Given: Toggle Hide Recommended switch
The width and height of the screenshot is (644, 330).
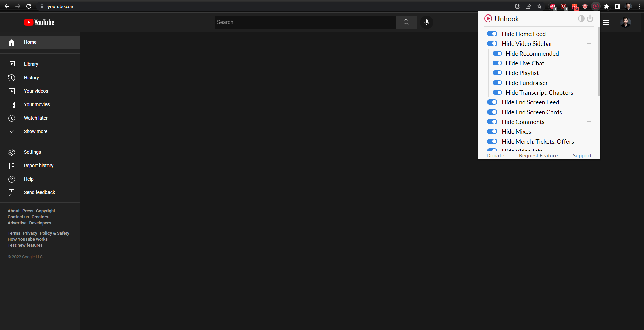Looking at the screenshot, I should [x=497, y=53].
